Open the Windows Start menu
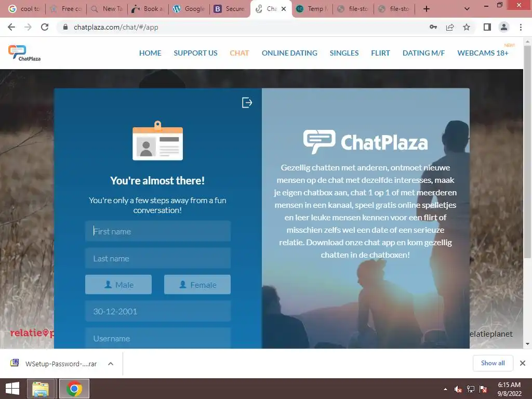Image resolution: width=532 pixels, height=399 pixels. pos(12,389)
